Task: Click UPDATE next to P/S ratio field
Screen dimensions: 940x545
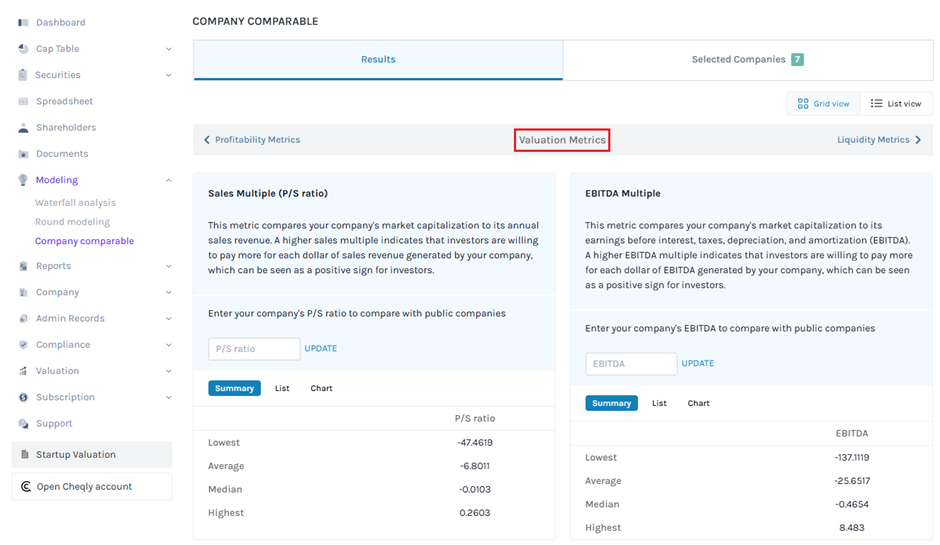Action: click(321, 349)
